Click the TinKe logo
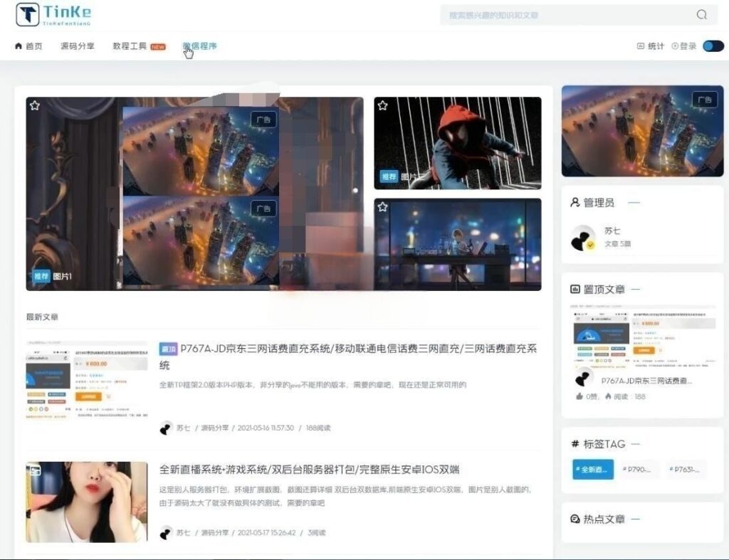729x560 pixels. [x=53, y=14]
